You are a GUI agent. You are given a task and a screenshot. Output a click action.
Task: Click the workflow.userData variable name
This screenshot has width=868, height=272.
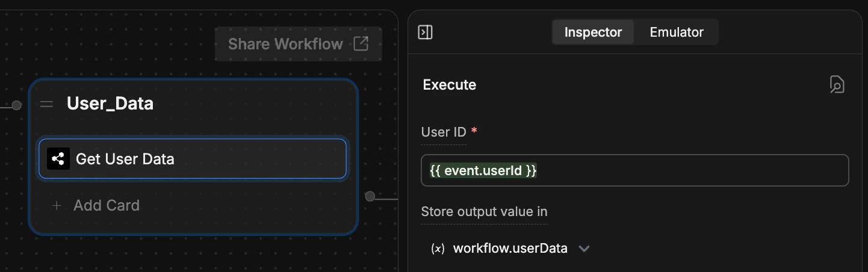pos(510,248)
